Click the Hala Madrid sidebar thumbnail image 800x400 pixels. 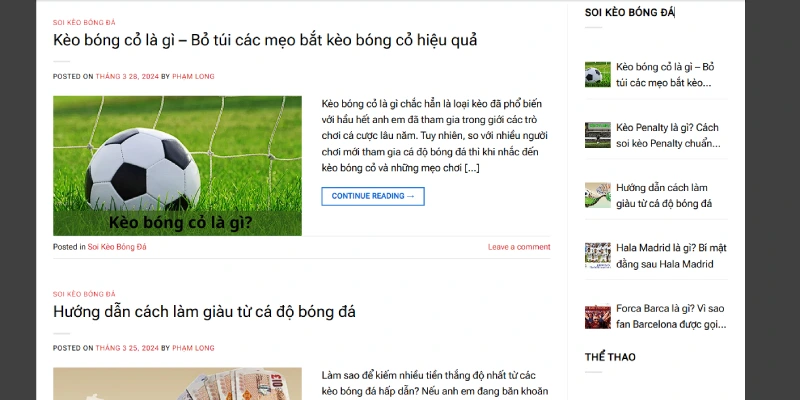pyautogui.click(x=597, y=256)
